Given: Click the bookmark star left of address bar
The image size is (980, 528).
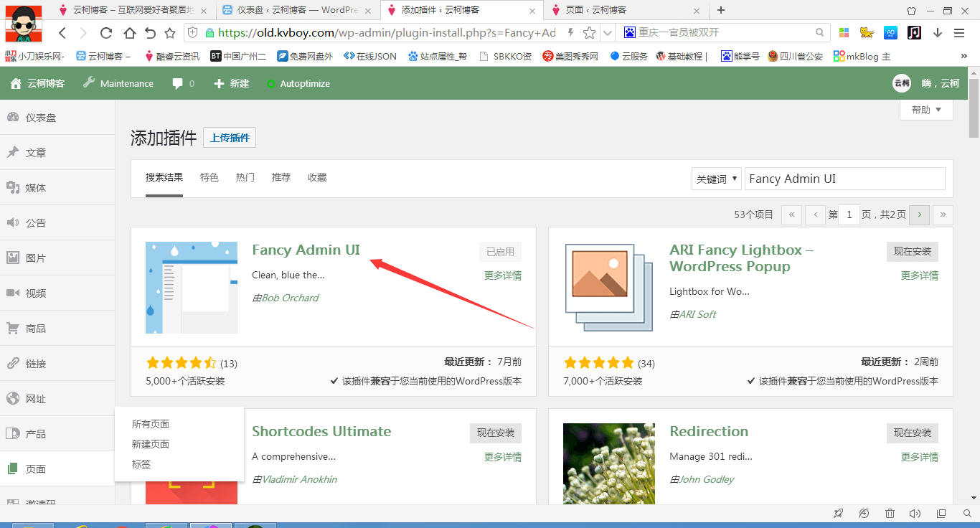Looking at the screenshot, I should 170,33.
